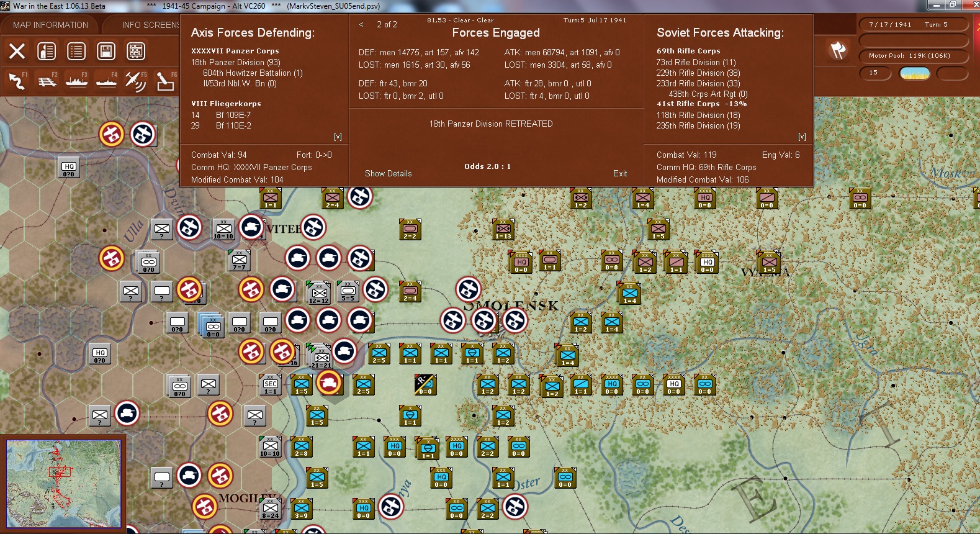Select the F3 naval transport ship icon
980x534 pixels.
click(76, 81)
